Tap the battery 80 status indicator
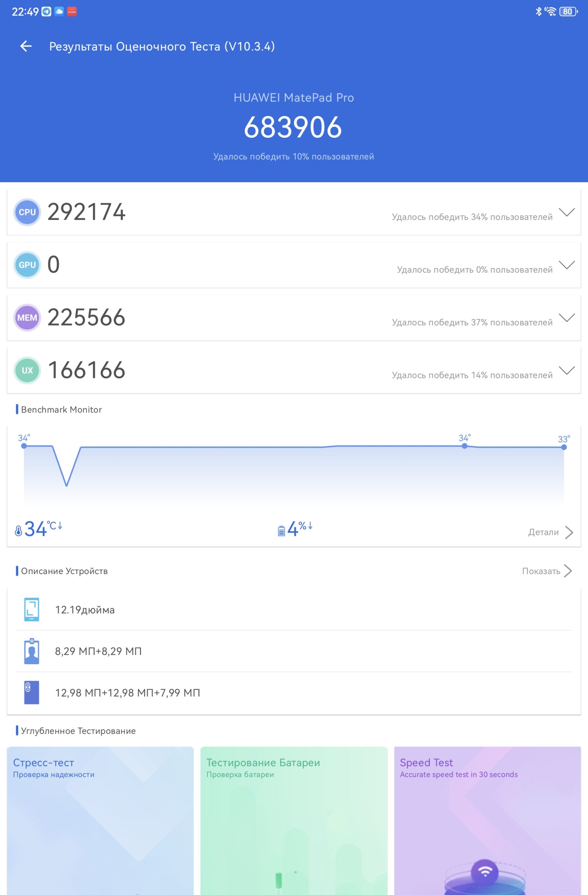Viewport: 588px width, 895px height. (x=568, y=12)
